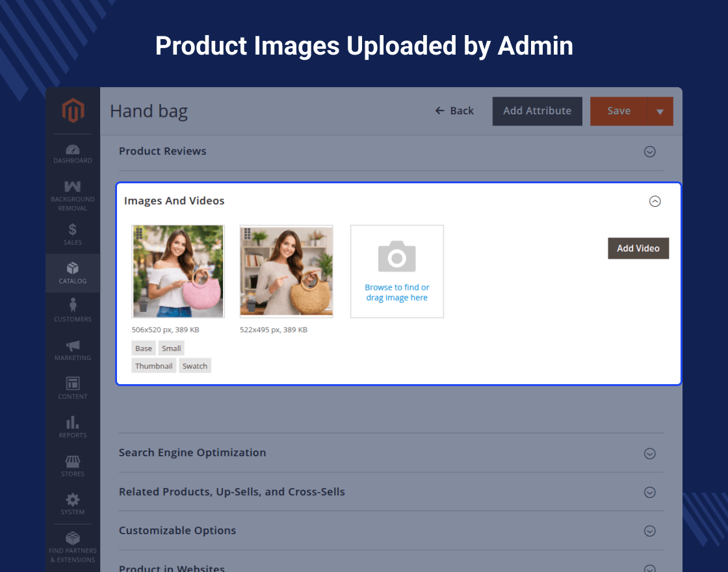Viewport: 728px width, 572px height.
Task: Click the Add Video button
Action: 638,248
